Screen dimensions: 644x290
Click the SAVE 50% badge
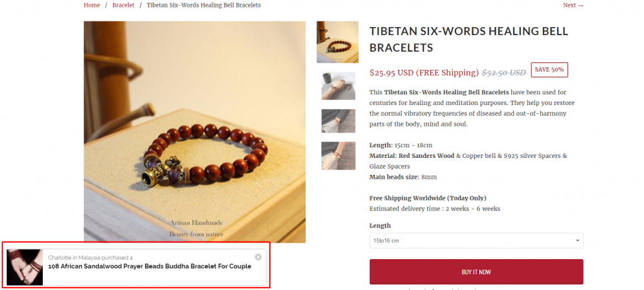click(x=549, y=70)
